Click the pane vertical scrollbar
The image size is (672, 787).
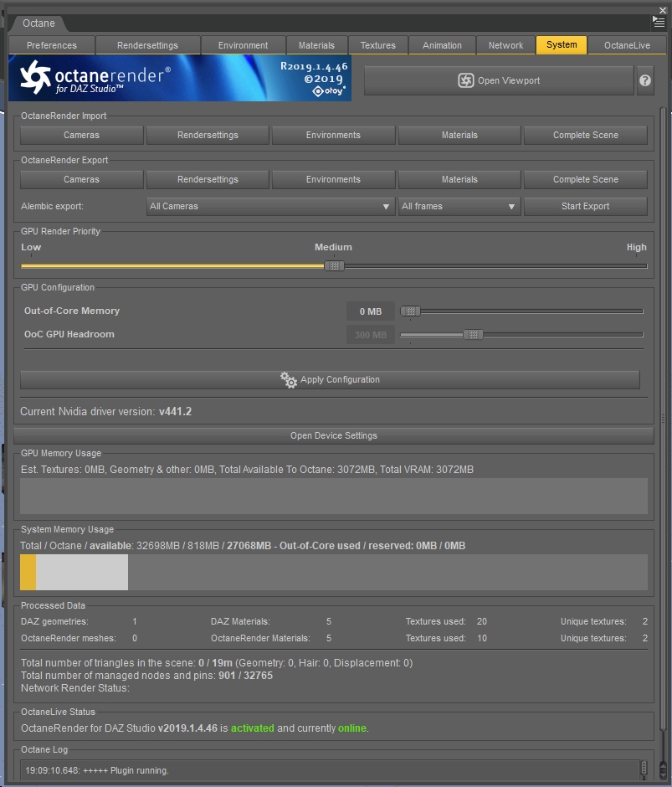coord(663,417)
